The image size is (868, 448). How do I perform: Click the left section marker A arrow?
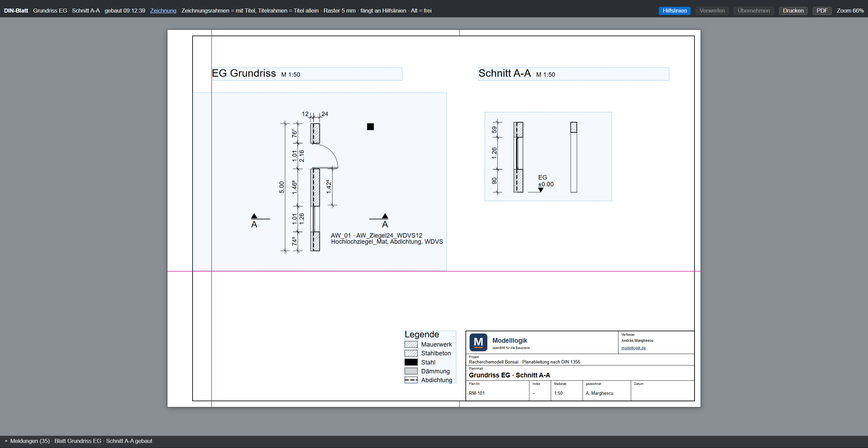click(254, 216)
